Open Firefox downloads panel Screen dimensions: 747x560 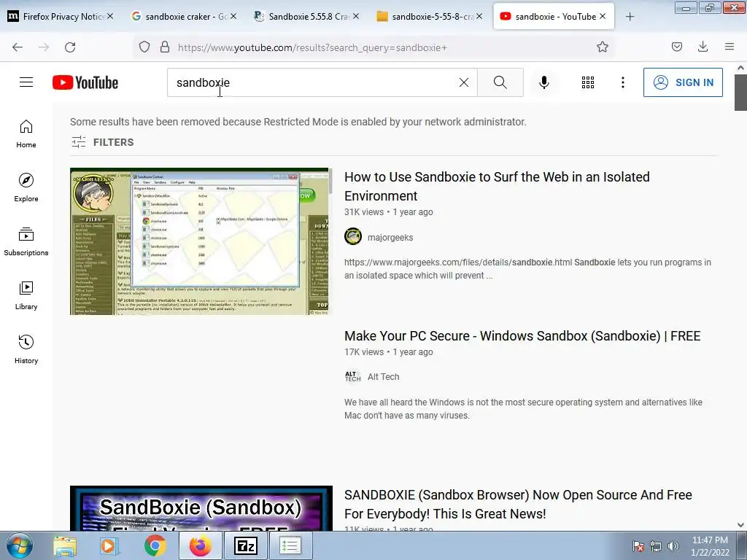pyautogui.click(x=703, y=47)
